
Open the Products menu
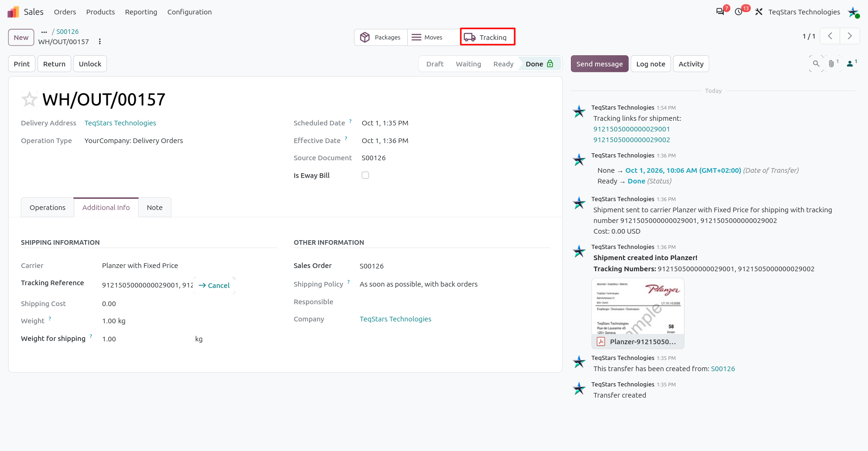point(100,12)
